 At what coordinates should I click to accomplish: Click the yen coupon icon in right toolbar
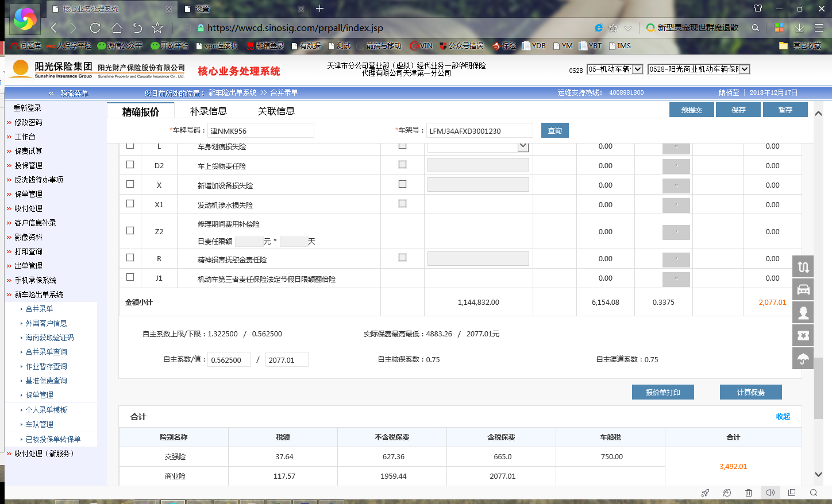(x=803, y=335)
